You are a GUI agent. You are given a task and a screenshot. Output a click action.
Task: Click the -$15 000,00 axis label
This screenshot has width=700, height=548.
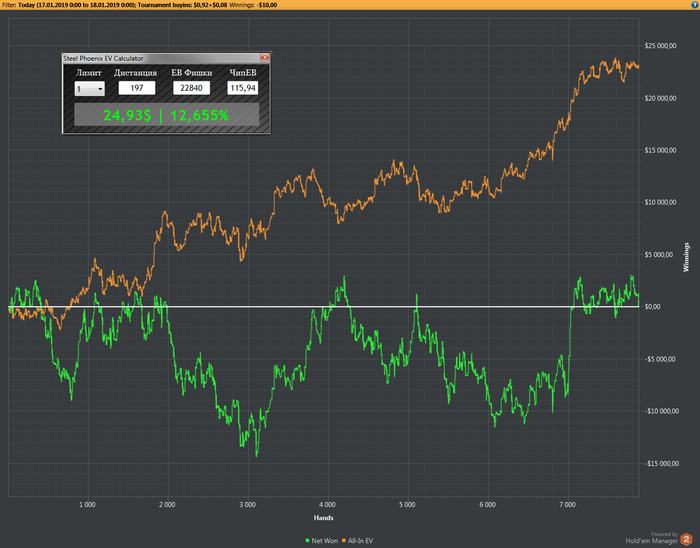click(x=661, y=464)
